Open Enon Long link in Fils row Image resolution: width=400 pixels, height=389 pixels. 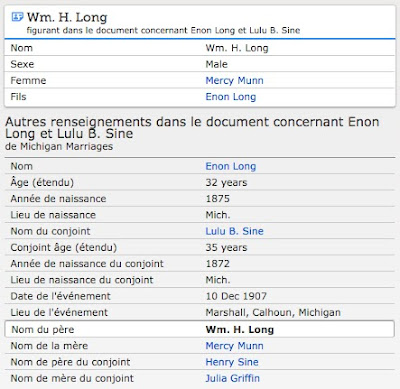coord(231,97)
